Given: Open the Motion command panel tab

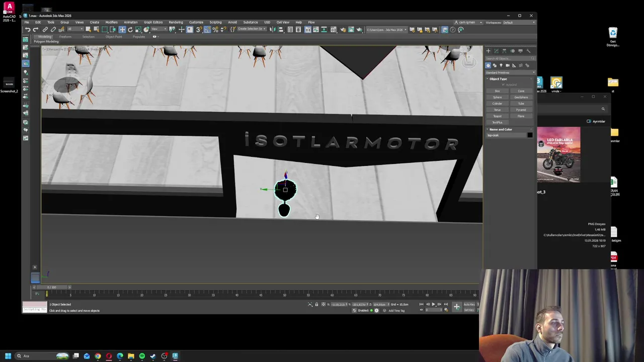Looking at the screenshot, I should pos(512,51).
